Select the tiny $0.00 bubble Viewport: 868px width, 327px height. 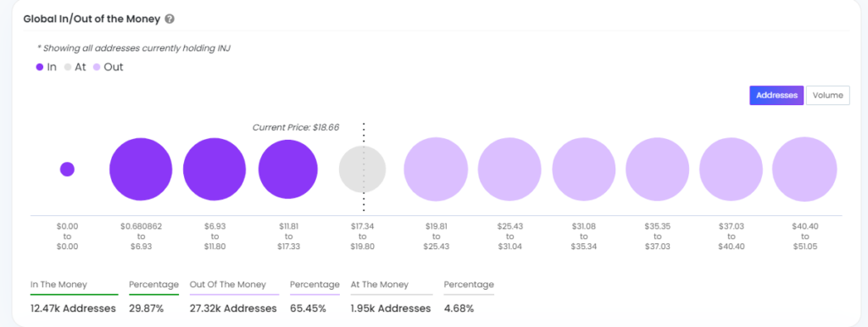click(67, 169)
